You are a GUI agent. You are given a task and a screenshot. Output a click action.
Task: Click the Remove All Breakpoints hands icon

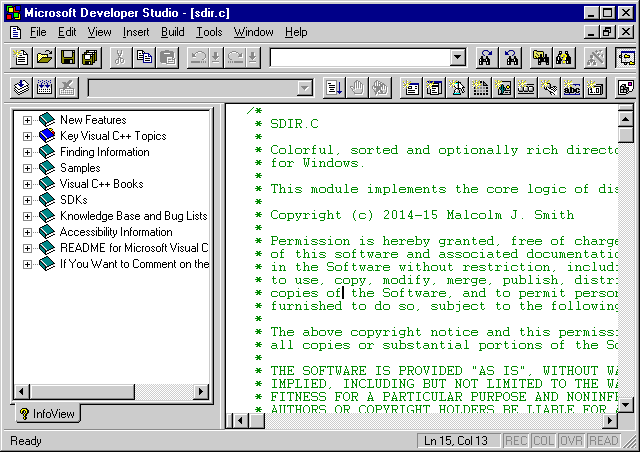pos(380,88)
